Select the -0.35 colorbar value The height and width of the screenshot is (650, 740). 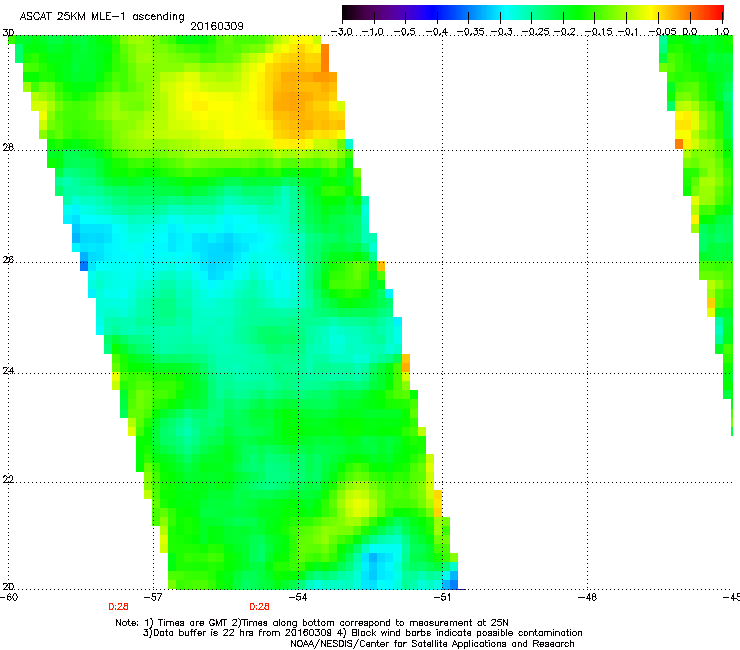click(469, 32)
